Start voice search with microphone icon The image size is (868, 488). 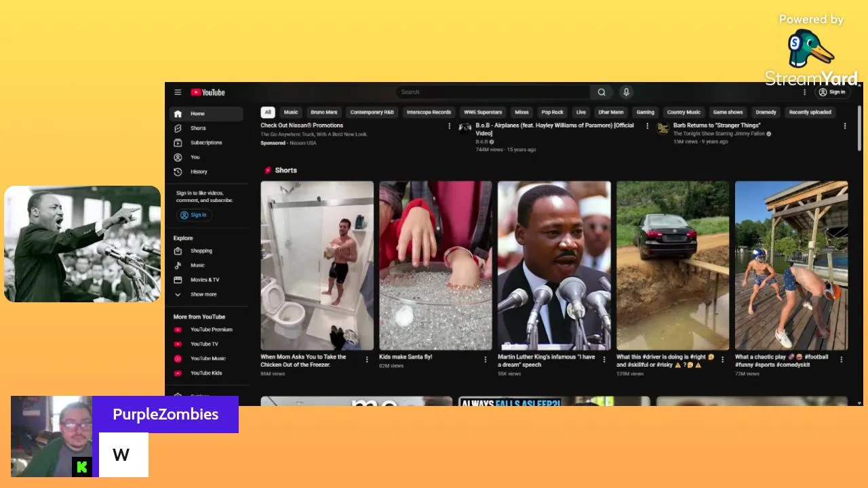pyautogui.click(x=626, y=92)
